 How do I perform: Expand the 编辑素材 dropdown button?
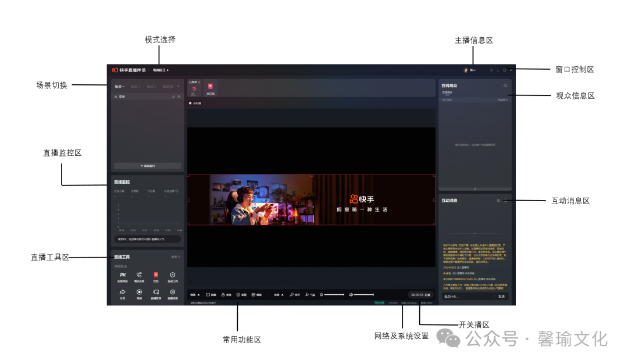coord(148,166)
